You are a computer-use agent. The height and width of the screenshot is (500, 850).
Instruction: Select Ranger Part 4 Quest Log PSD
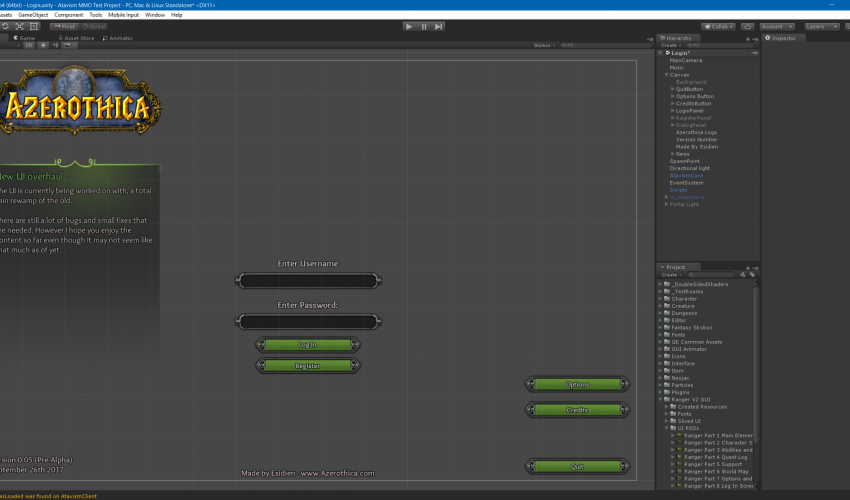pyautogui.click(x=712, y=457)
